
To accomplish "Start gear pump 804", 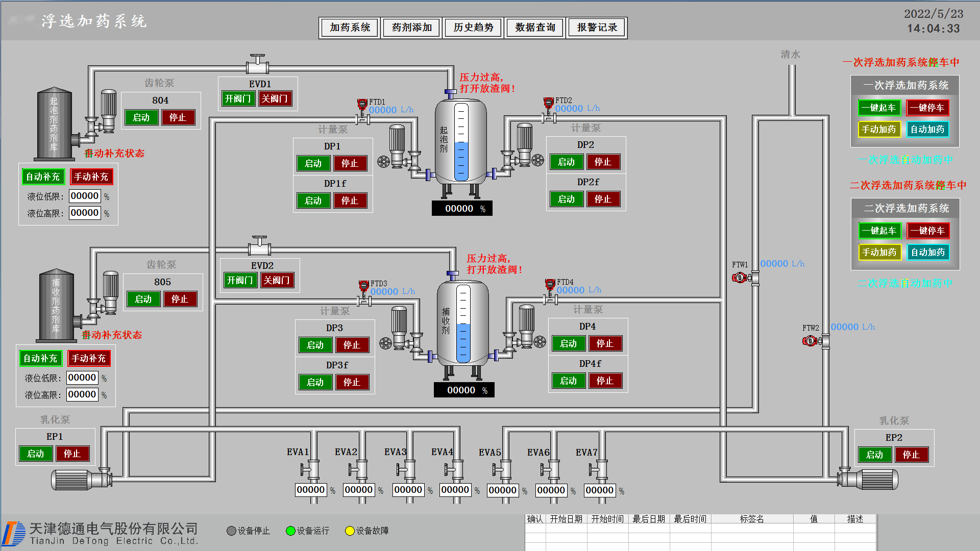I will tap(141, 117).
